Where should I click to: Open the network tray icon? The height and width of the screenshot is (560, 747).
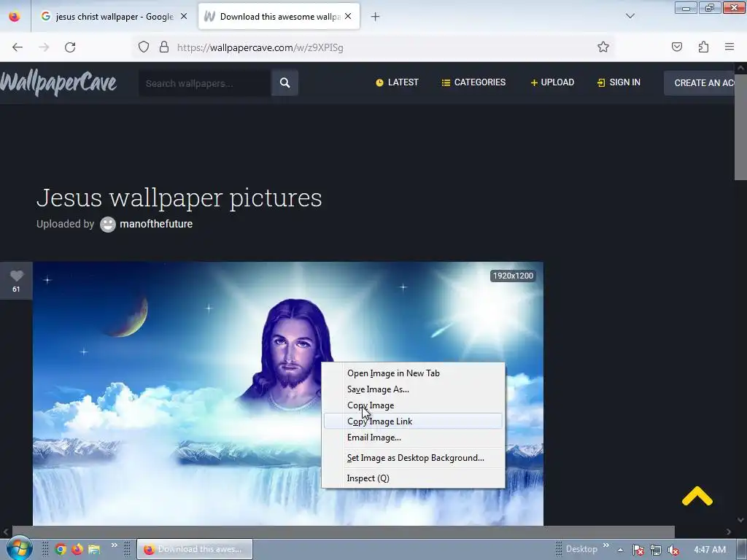point(656,550)
